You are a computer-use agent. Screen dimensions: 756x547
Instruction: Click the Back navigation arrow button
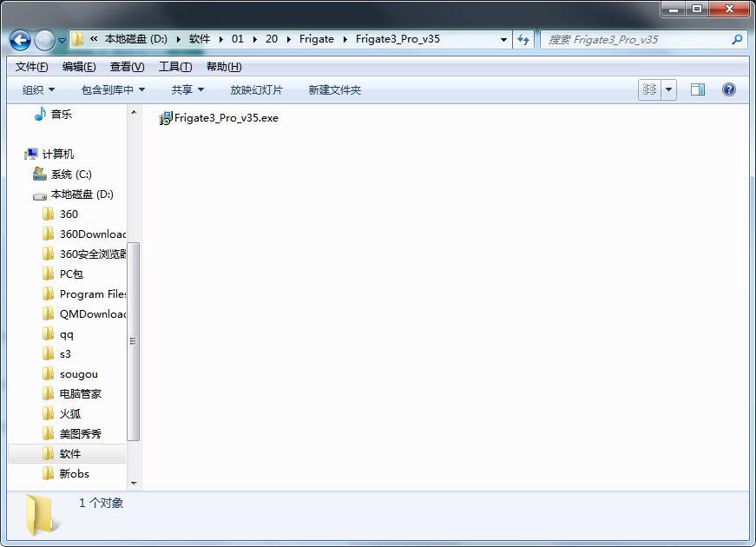[21, 40]
